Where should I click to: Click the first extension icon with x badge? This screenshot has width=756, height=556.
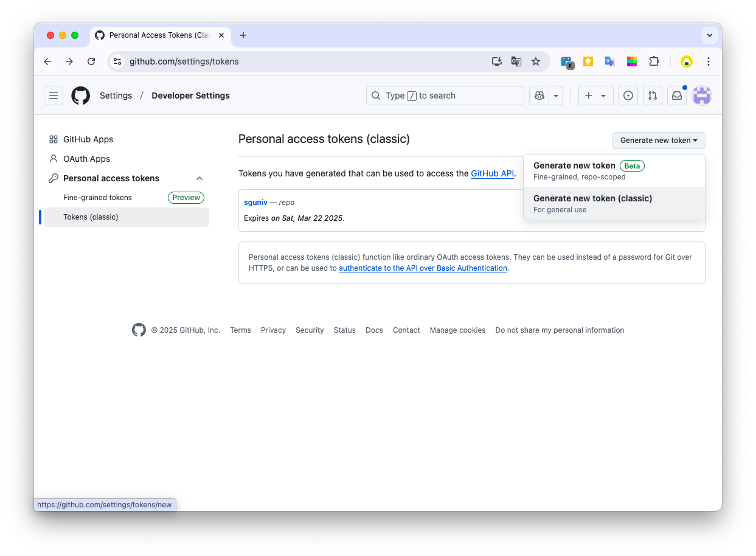(x=567, y=62)
